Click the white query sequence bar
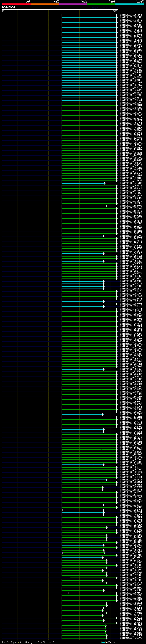The width and height of the screenshot is (146, 644). pyautogui.click(x=60, y=9)
